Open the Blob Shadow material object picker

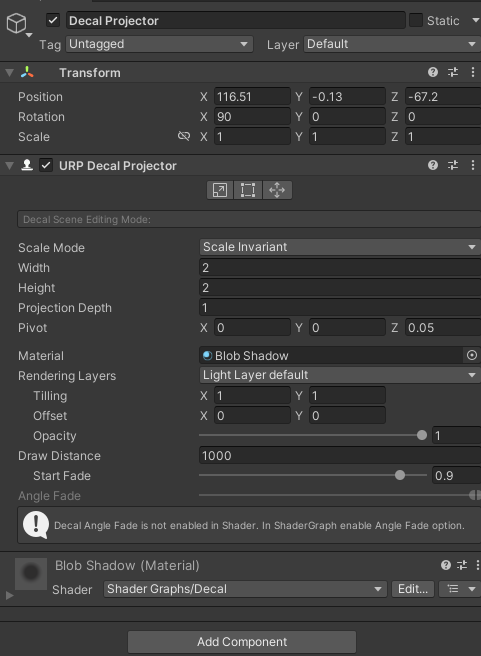[x=472, y=355]
